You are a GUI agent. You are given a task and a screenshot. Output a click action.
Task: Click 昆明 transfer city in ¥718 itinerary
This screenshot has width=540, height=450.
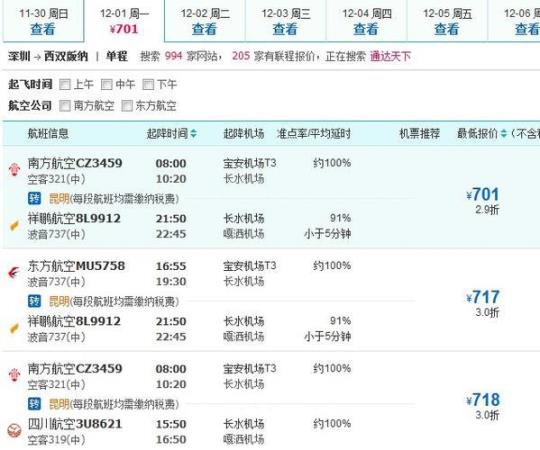[x=59, y=404]
